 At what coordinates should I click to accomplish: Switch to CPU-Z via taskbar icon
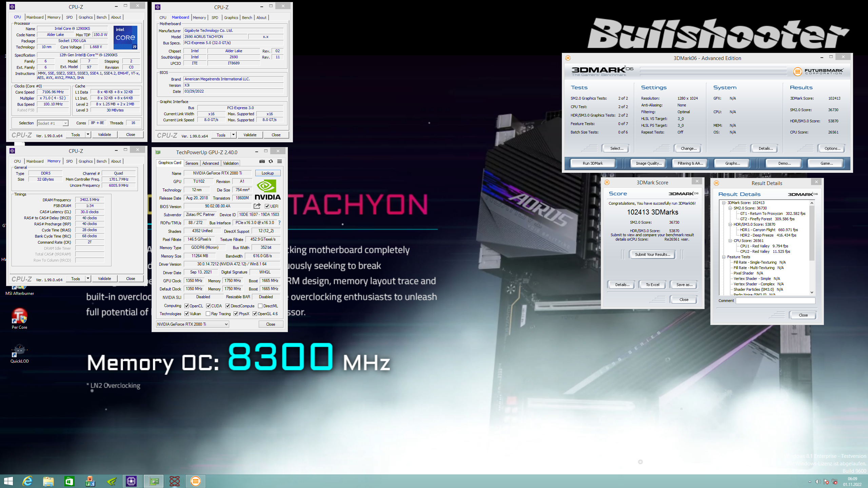(x=131, y=481)
